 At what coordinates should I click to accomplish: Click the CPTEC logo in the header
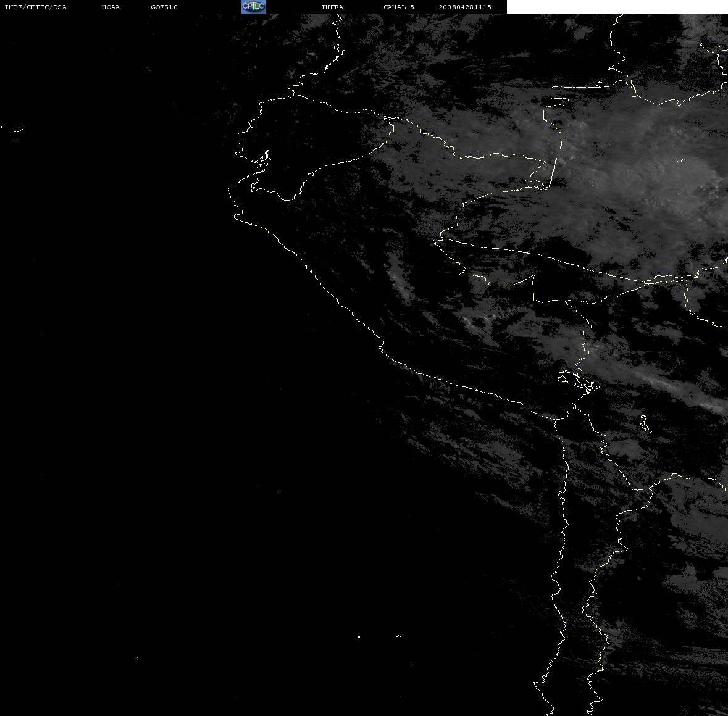click(x=254, y=7)
